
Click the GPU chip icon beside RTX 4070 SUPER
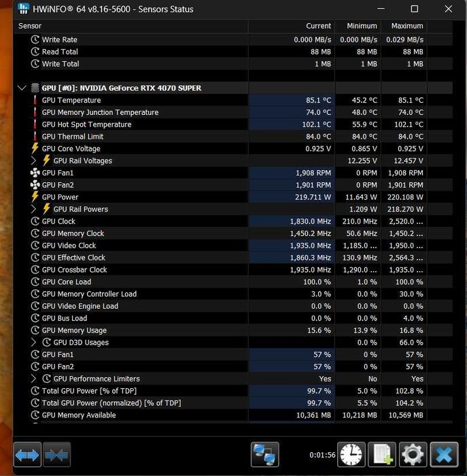35,88
